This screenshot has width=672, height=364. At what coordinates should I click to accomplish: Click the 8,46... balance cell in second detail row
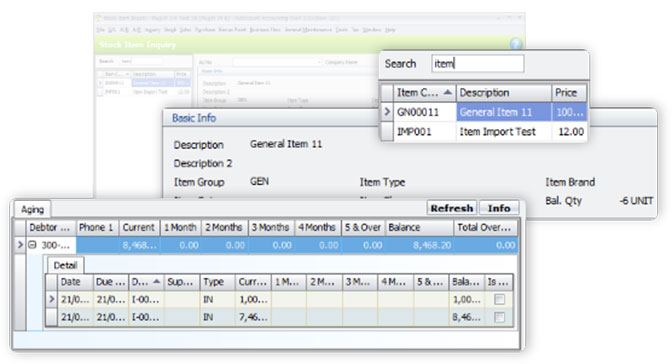tap(466, 317)
